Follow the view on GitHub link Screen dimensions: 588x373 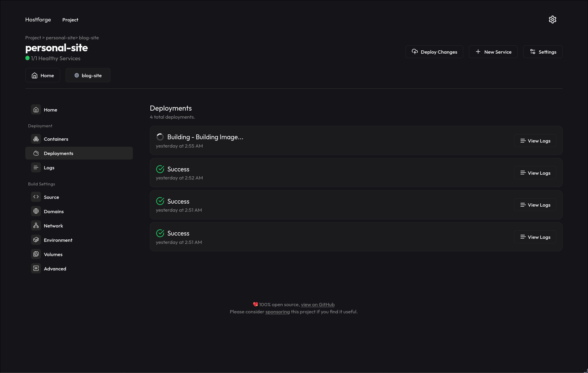318,304
